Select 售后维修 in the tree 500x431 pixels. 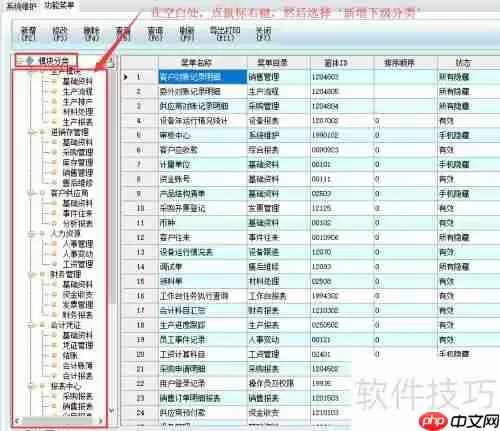coord(78,183)
